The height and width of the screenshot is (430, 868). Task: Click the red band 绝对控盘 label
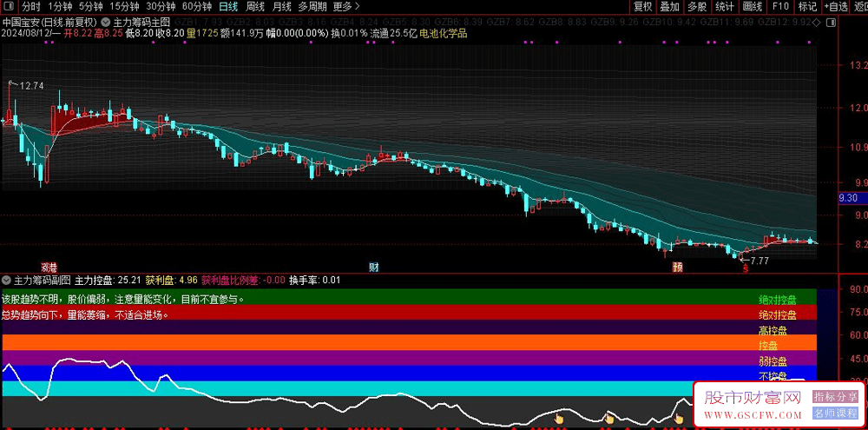click(x=777, y=315)
